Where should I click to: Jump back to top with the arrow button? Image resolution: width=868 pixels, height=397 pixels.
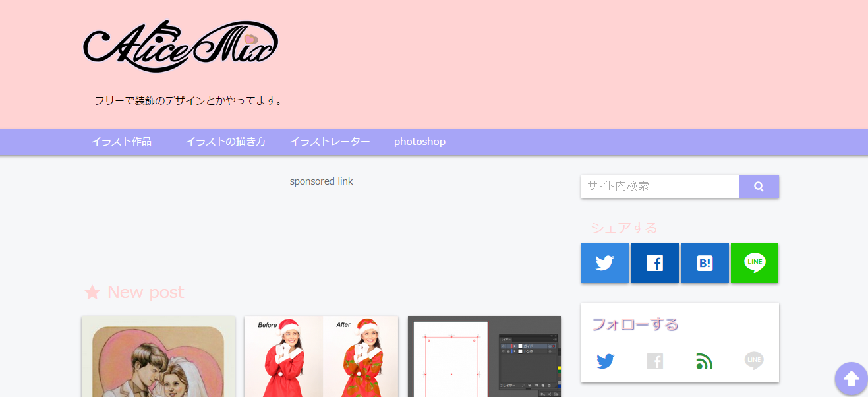pos(851,378)
